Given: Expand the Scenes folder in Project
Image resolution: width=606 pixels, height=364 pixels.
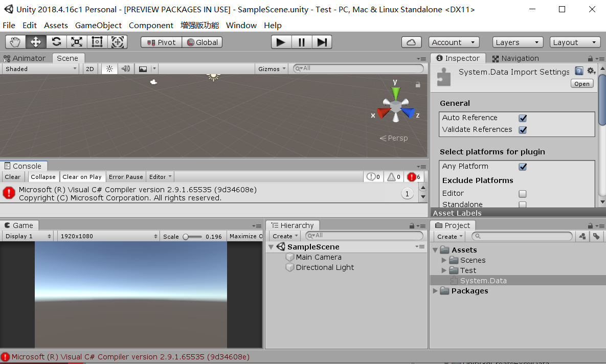Looking at the screenshot, I should pos(444,260).
